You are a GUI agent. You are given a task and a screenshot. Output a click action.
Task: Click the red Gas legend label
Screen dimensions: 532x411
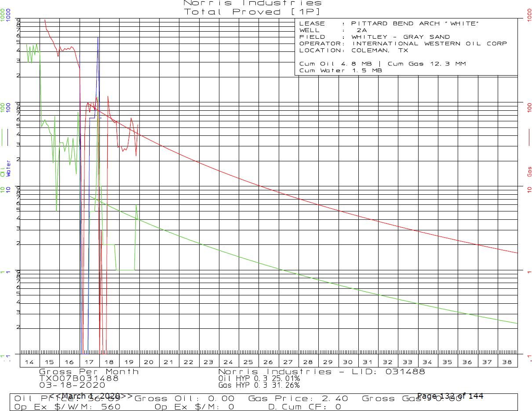pyautogui.click(x=529, y=171)
